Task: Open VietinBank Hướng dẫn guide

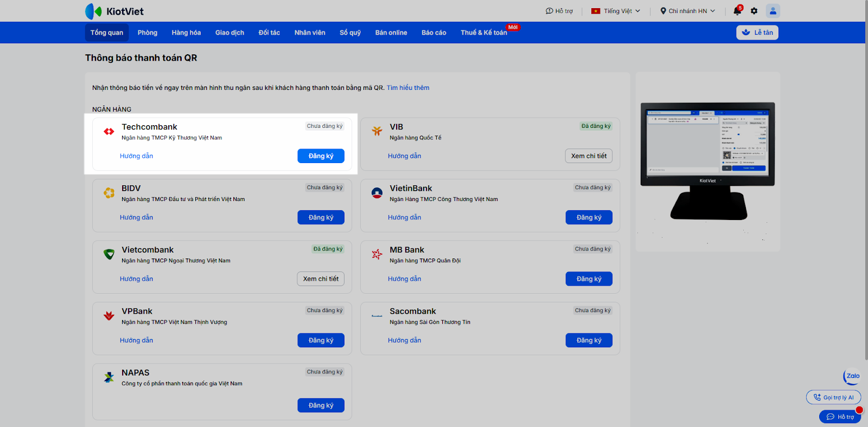Action: click(405, 217)
